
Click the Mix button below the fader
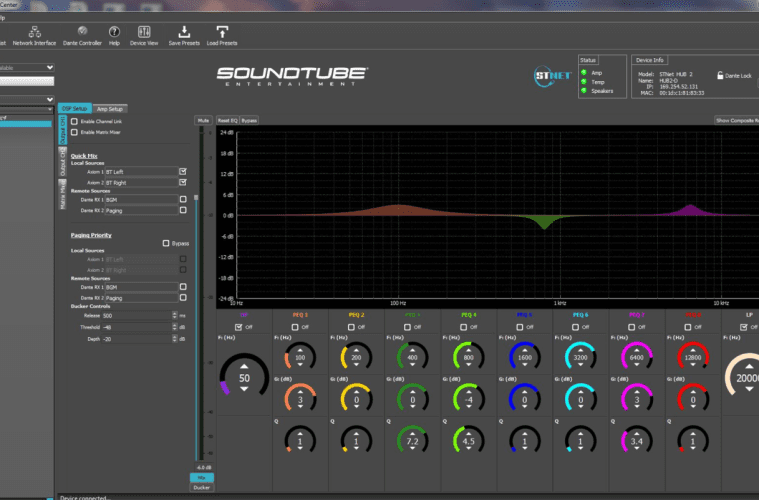(201, 478)
